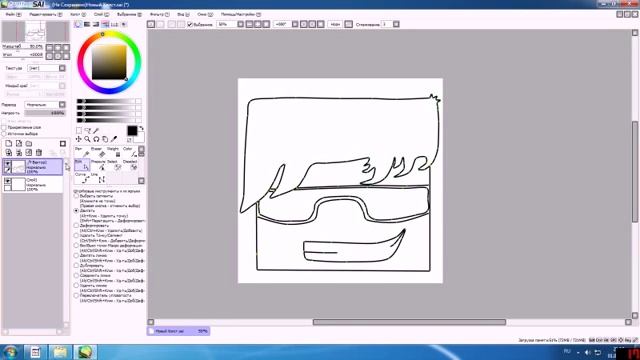This screenshot has height=360, width=640.
Task: Enable the 'selection source' layer checkbox
Action: pos(4,133)
